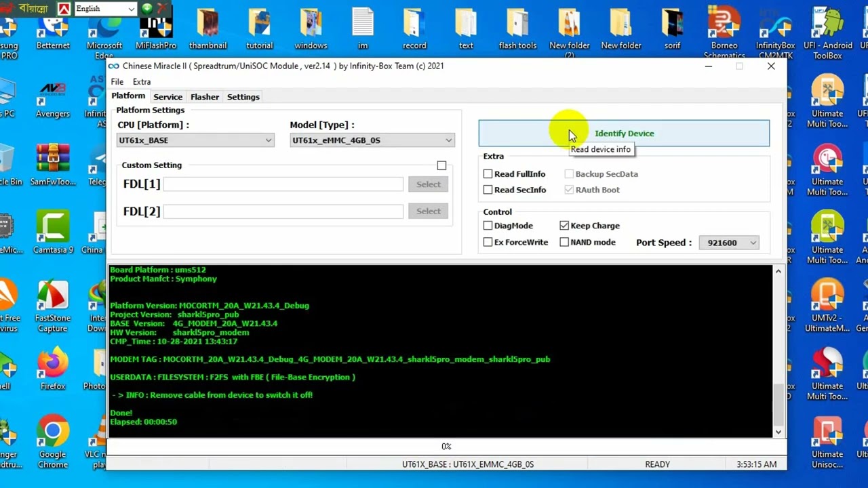Switch to the Service tab

coord(167,97)
